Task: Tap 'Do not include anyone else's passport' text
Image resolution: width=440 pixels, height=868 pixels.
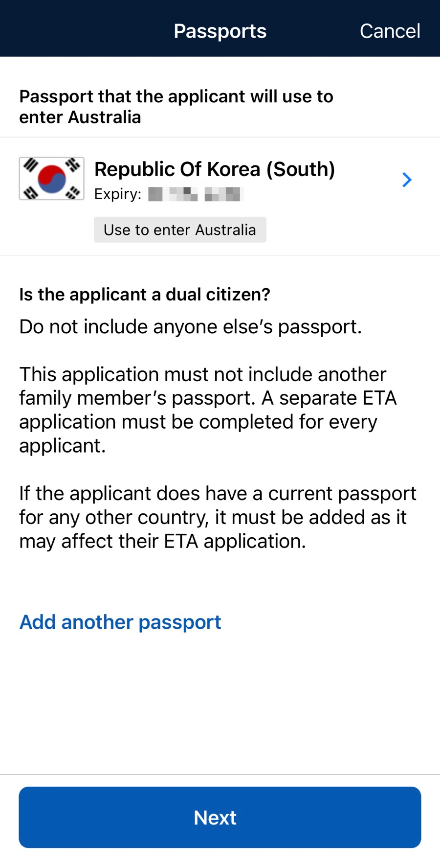Action: tap(191, 327)
